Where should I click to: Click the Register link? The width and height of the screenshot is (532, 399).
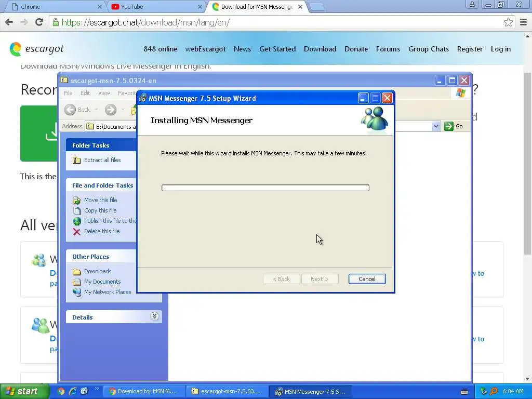(470, 49)
